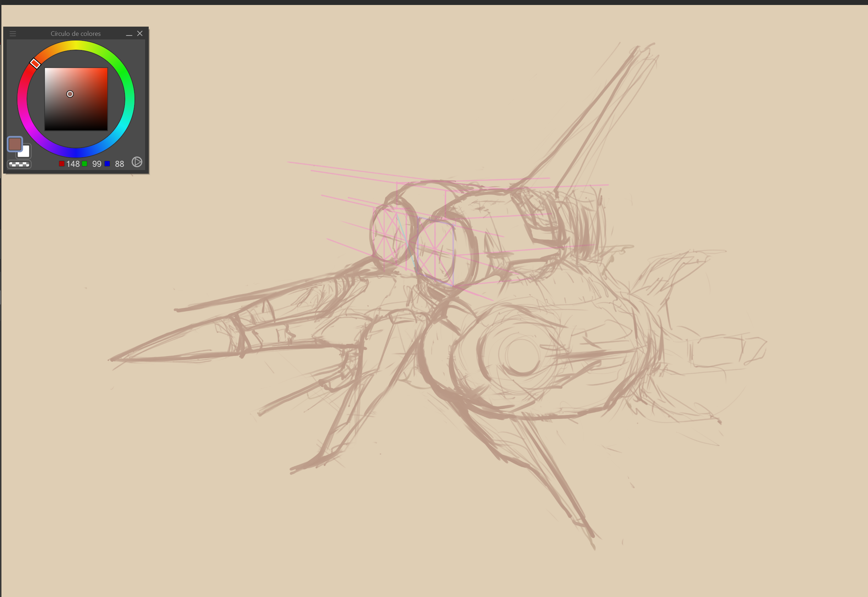Click the blue channel value 88
The image size is (868, 597).
tap(119, 164)
